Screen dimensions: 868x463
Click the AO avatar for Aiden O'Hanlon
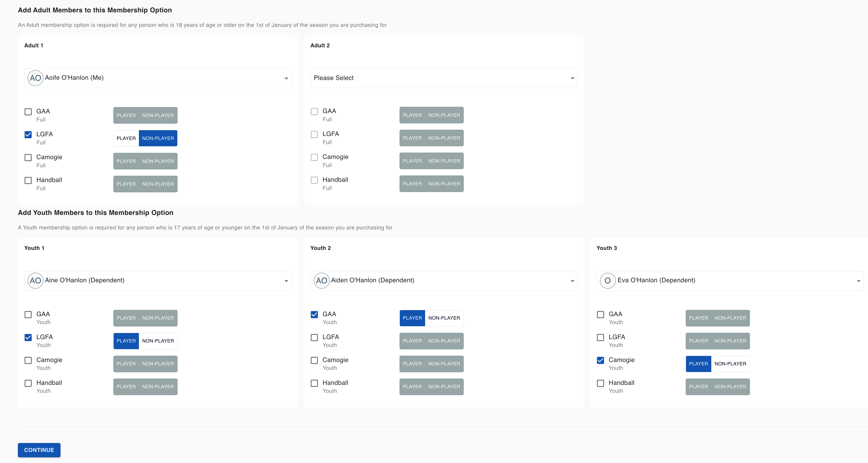pyautogui.click(x=321, y=281)
